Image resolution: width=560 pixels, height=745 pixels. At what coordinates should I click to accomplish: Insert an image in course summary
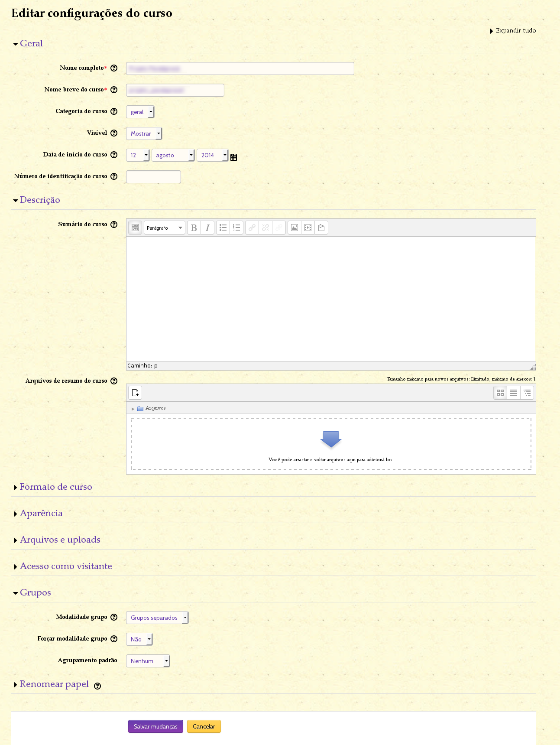295,228
